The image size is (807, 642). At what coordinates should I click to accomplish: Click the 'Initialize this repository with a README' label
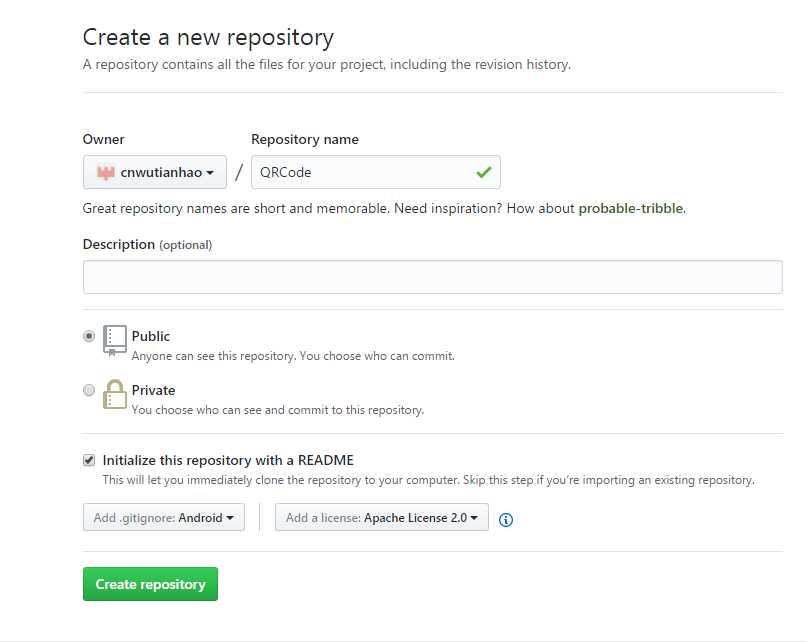(228, 460)
